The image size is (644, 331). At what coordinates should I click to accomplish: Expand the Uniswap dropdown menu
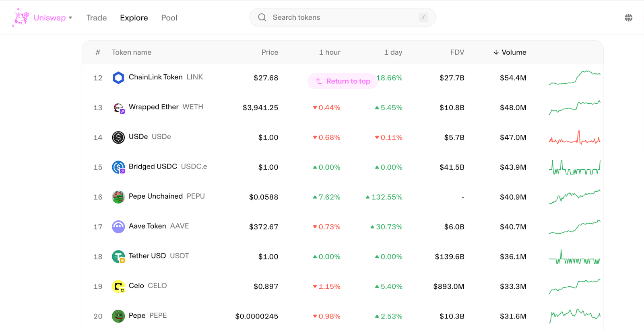(70, 18)
